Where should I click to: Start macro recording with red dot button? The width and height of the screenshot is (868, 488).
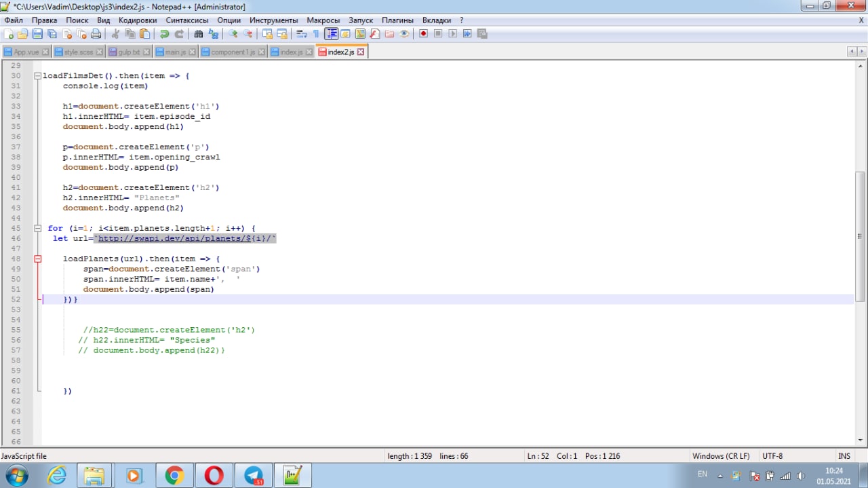coord(424,33)
